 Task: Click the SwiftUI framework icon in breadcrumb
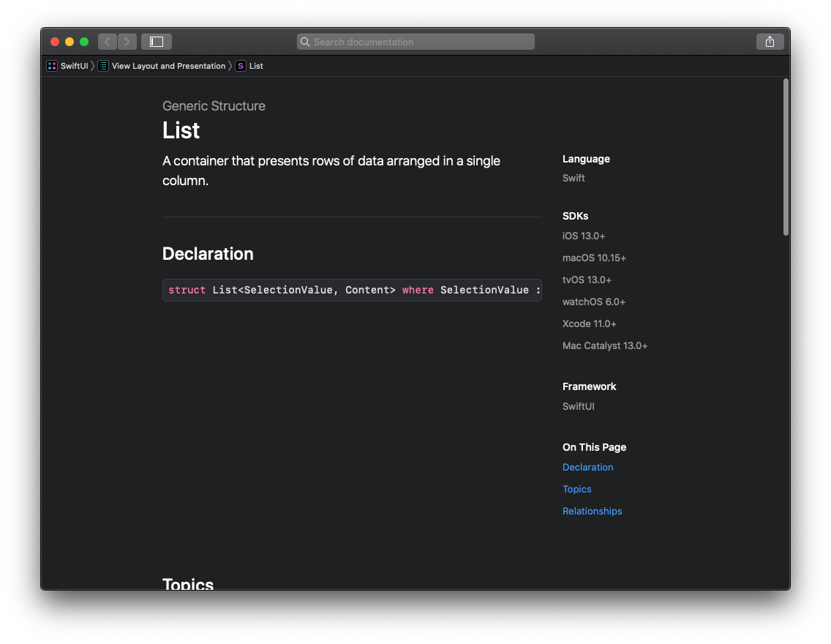point(52,66)
